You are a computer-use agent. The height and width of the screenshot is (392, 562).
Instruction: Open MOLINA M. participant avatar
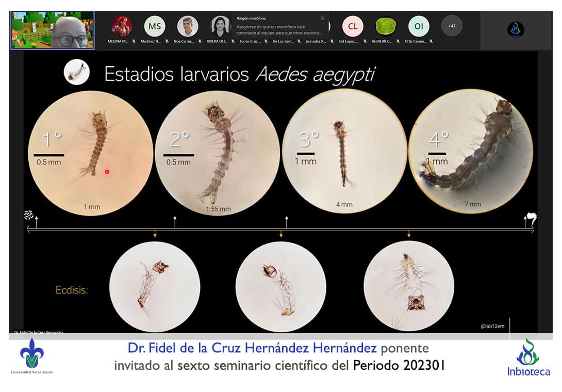(122, 26)
